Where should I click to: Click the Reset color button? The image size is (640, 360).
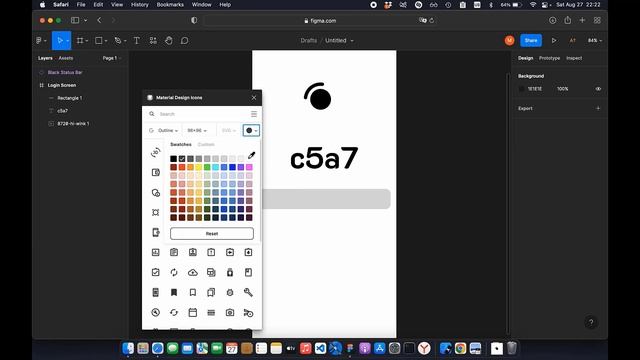tap(212, 233)
